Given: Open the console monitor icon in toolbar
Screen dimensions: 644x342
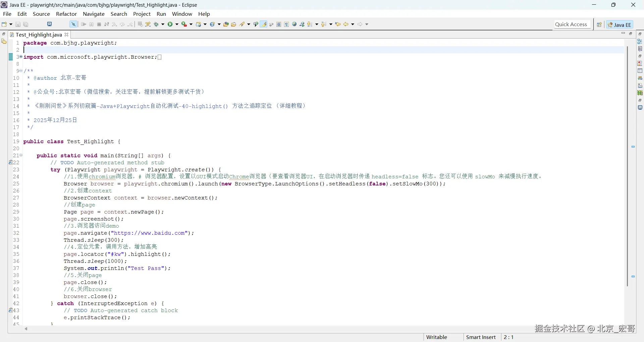Looking at the screenshot, I should pos(50,24).
